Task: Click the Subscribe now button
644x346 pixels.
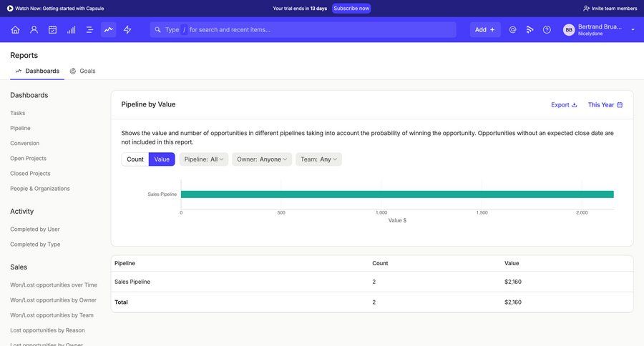Action: click(x=351, y=9)
